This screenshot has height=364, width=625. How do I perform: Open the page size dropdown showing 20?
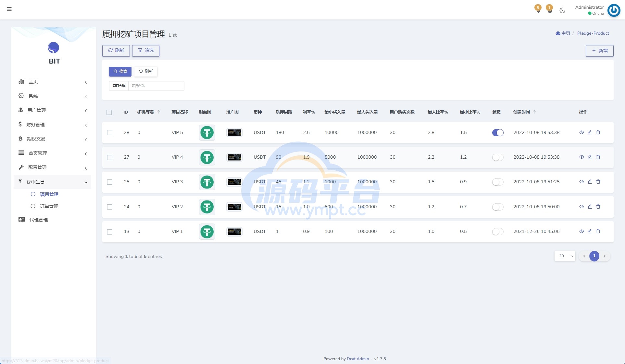tap(565, 256)
